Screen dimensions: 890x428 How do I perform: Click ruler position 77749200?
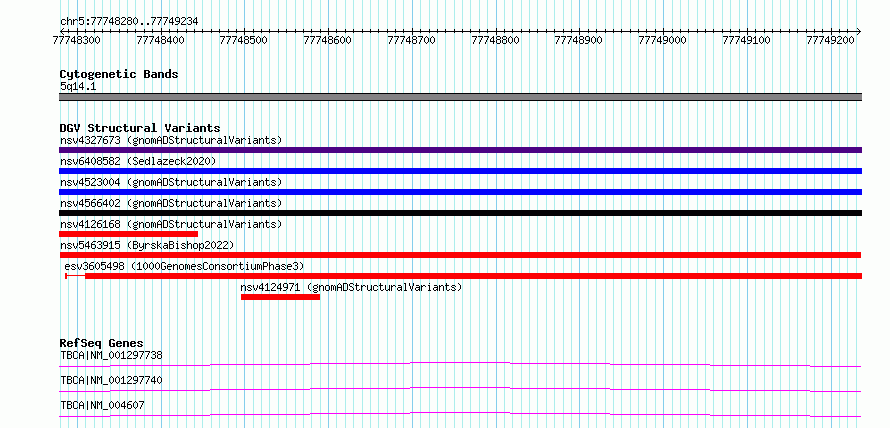831,40
